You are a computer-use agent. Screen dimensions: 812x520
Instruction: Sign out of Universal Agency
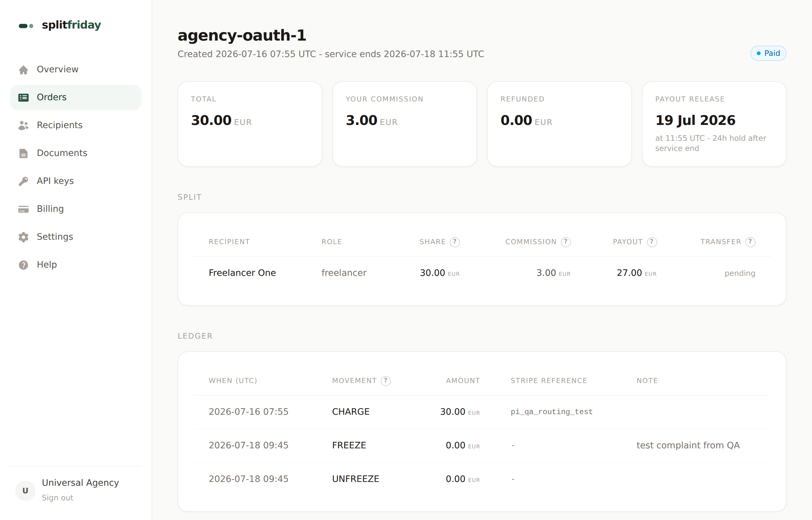coord(57,498)
